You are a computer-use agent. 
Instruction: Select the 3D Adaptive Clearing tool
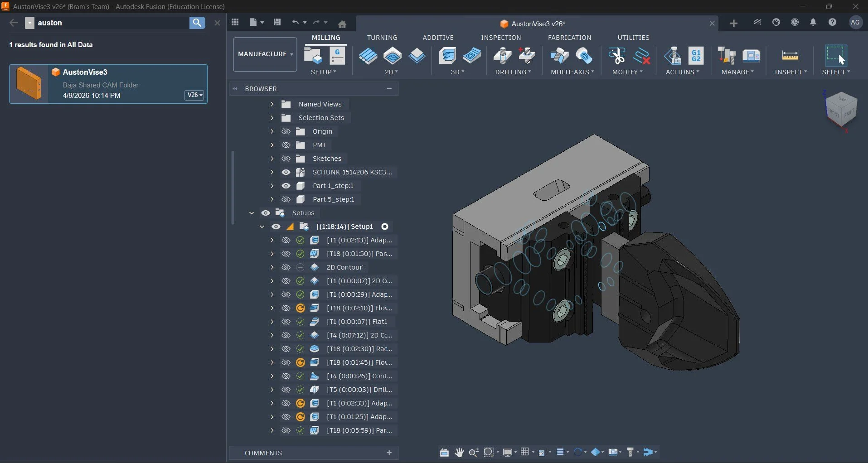click(x=448, y=56)
